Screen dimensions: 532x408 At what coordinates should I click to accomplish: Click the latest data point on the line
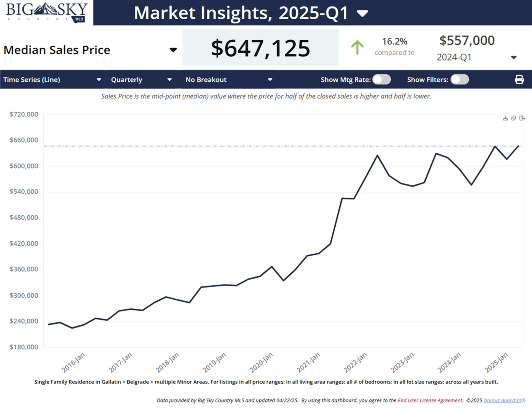[x=519, y=146]
